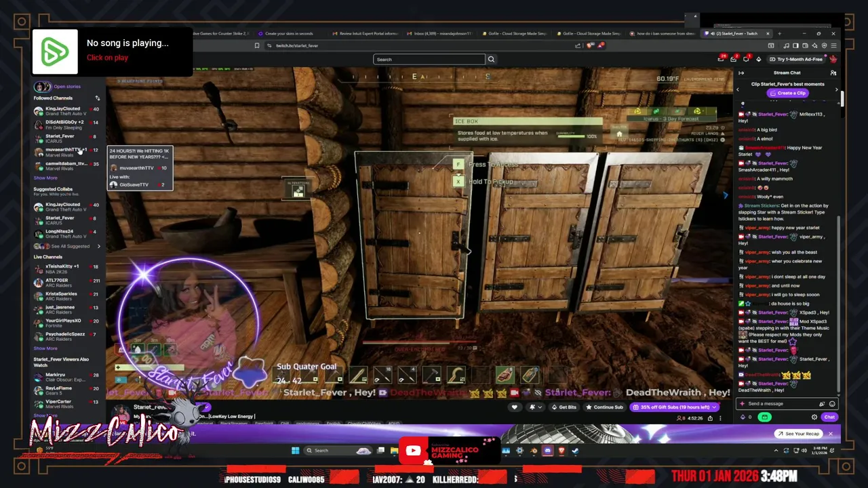The height and width of the screenshot is (488, 868).
Task: Open KristaSparkles live channel
Action: click(66, 296)
